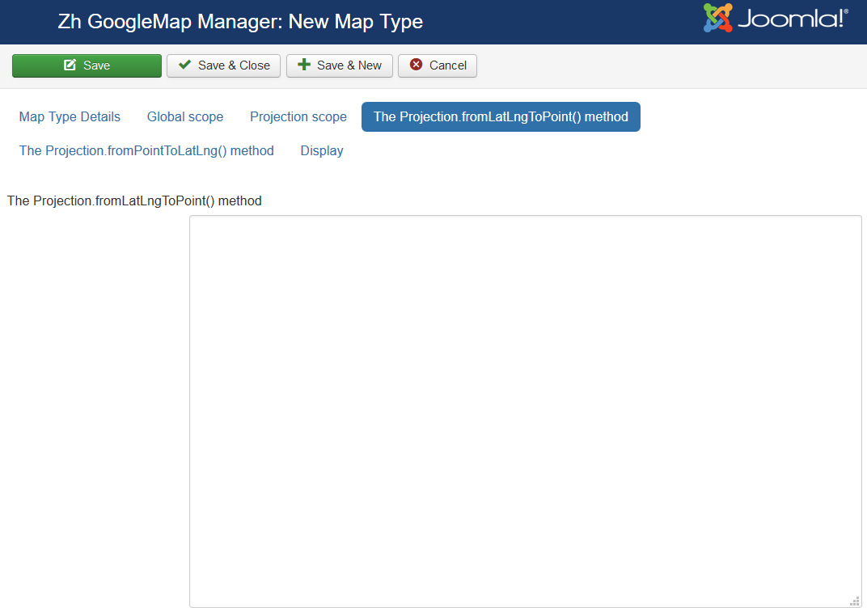Select the active Projection.fromLatLngToPoint() method tab
Viewport: 867px width, 616px height.
click(501, 116)
